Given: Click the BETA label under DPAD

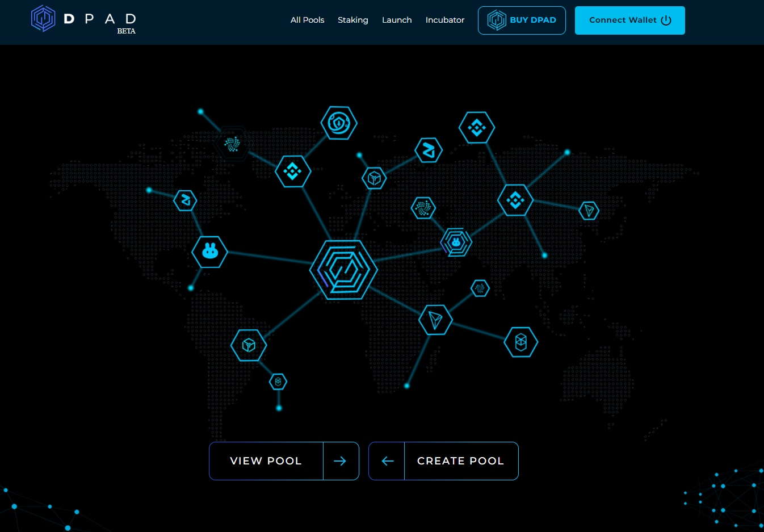Looking at the screenshot, I should click(x=126, y=31).
